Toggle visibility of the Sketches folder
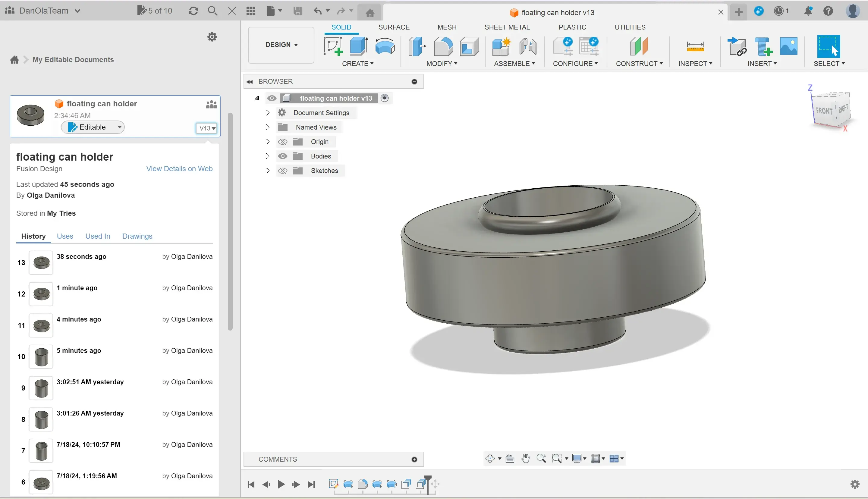868x499 pixels. pyautogui.click(x=282, y=170)
